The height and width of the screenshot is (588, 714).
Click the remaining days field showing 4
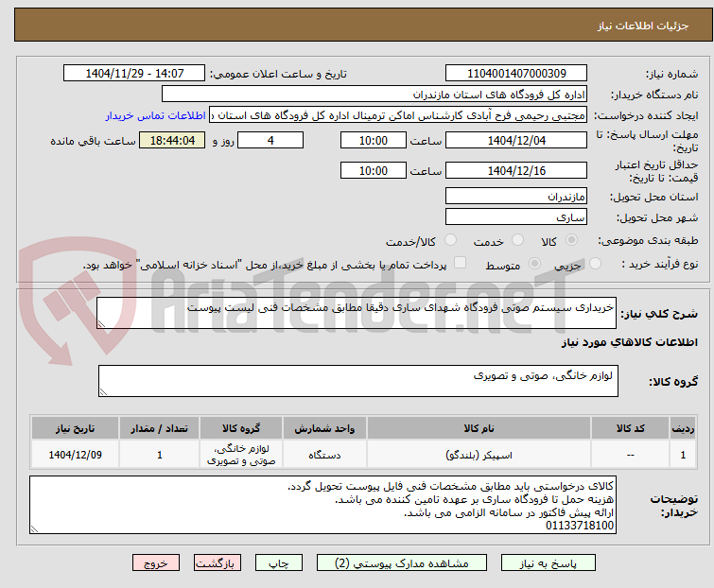(270, 140)
